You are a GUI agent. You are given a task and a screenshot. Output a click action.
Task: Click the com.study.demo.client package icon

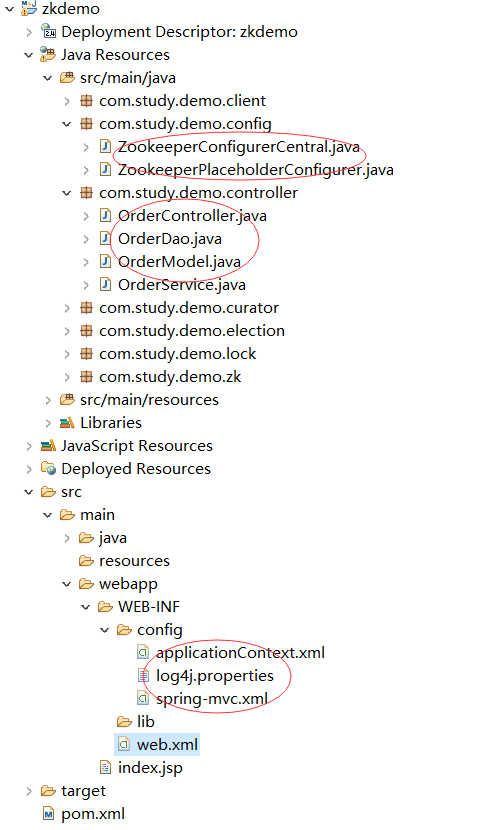[x=86, y=101]
